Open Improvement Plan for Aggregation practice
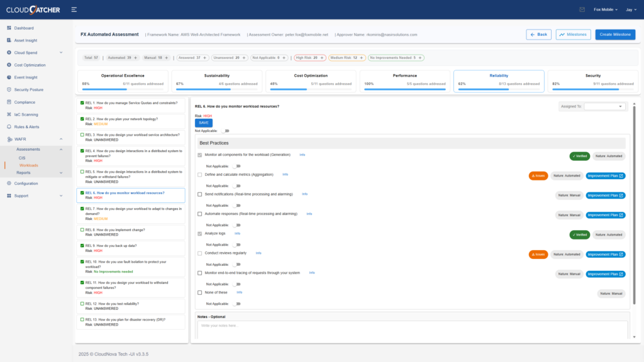 pyautogui.click(x=605, y=176)
